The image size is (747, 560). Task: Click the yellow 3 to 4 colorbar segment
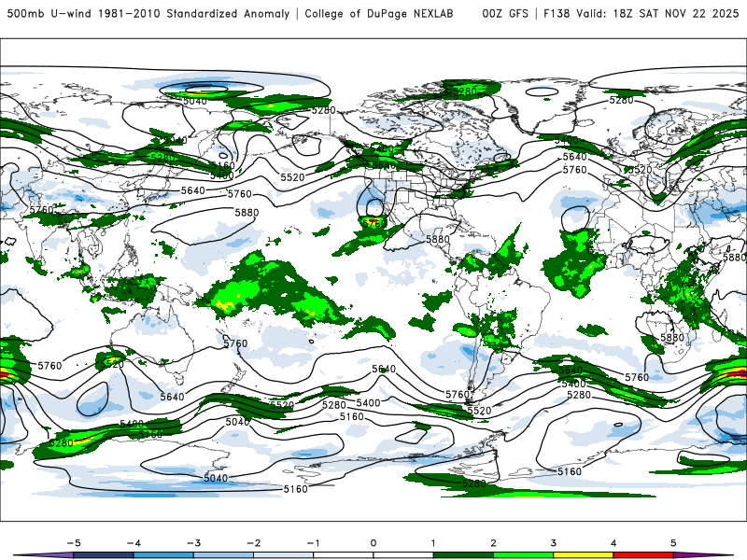tap(583, 555)
